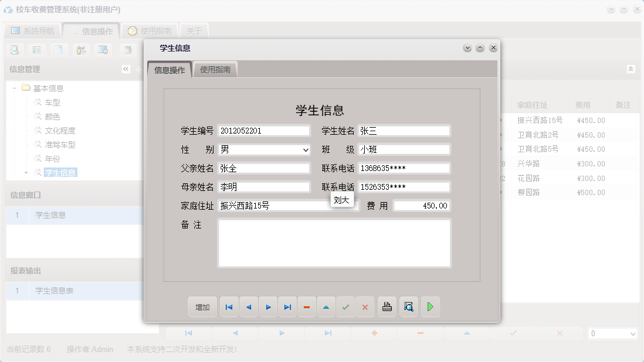Viewport: 644px width, 362px height.
Task: Click the red X cancel icon
Action: pos(365,306)
